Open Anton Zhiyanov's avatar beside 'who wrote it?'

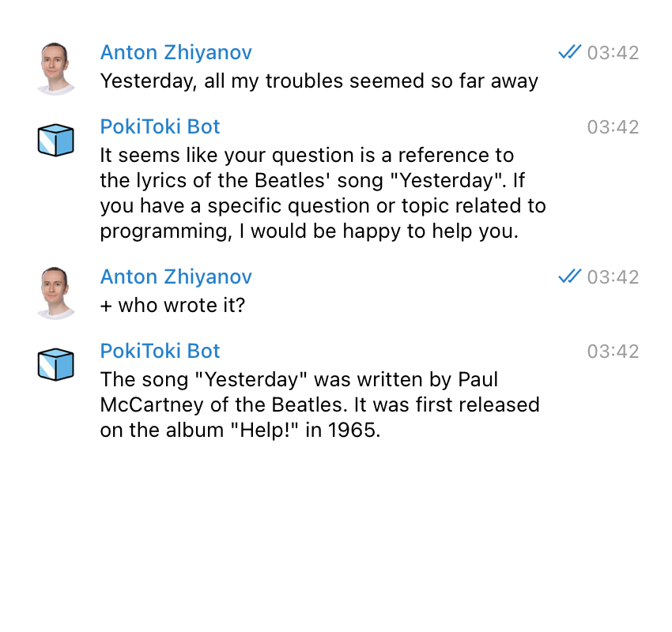click(x=55, y=293)
